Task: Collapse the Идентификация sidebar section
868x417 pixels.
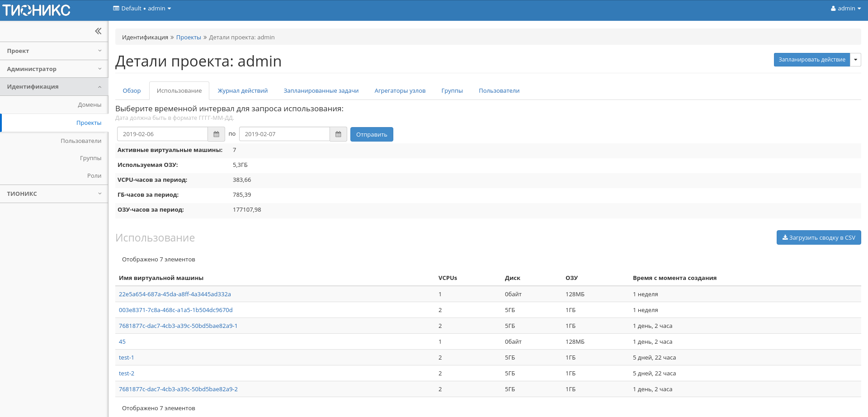Action: pos(54,87)
